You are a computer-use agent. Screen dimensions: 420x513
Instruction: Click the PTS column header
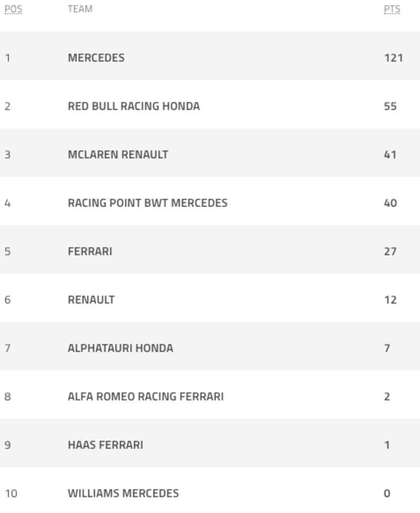click(392, 9)
